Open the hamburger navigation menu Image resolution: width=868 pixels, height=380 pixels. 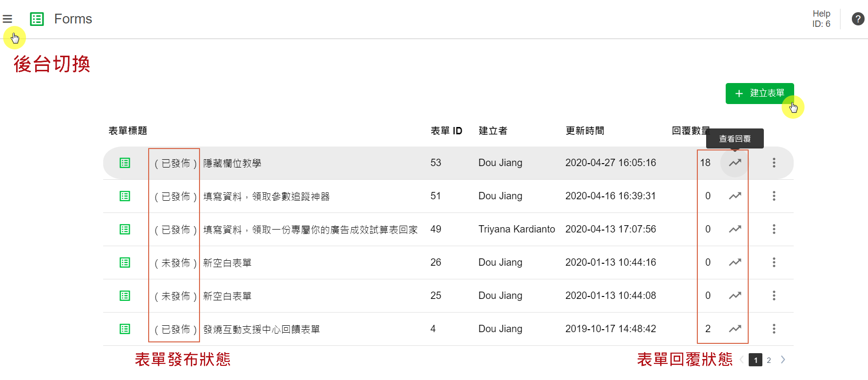pyautogui.click(x=7, y=19)
